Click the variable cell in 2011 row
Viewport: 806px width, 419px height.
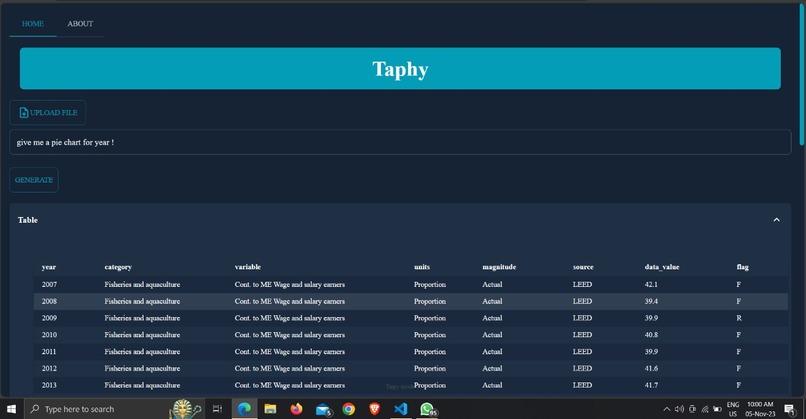coord(290,352)
